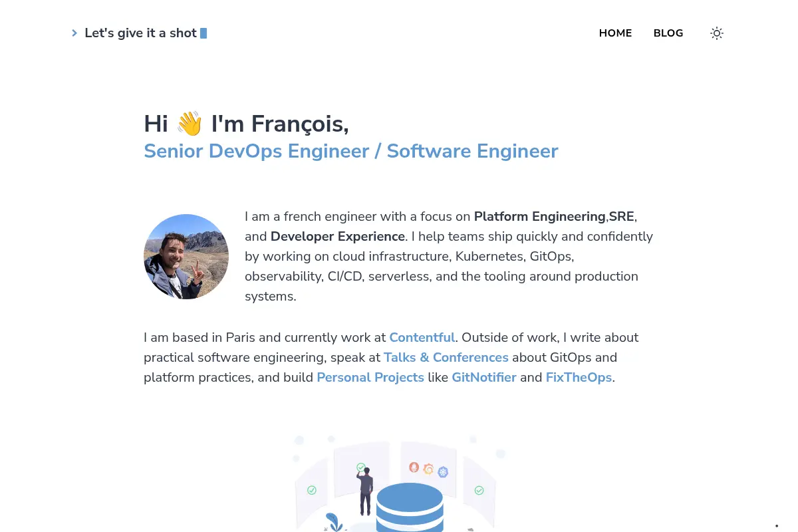The image size is (798, 532).
Task: Visit the FixTheOps project link
Action: [x=579, y=377]
